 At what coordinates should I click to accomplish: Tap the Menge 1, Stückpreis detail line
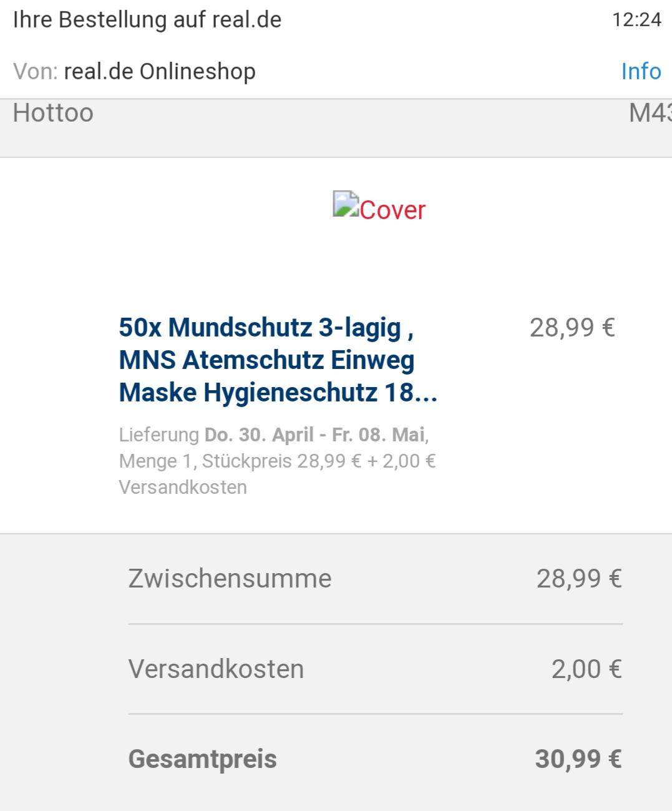pyautogui.click(x=277, y=461)
